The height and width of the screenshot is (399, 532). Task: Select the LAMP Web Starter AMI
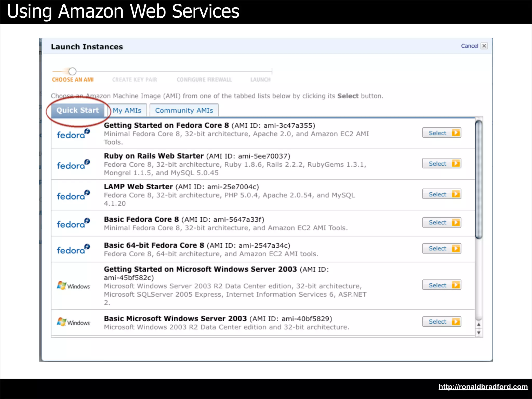tap(442, 194)
